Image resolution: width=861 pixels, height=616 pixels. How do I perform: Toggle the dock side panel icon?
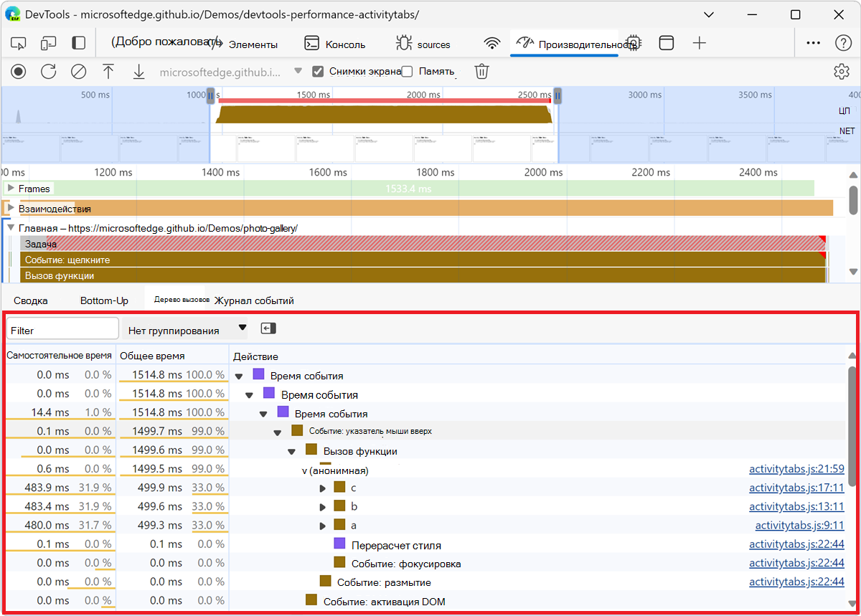pos(79,44)
